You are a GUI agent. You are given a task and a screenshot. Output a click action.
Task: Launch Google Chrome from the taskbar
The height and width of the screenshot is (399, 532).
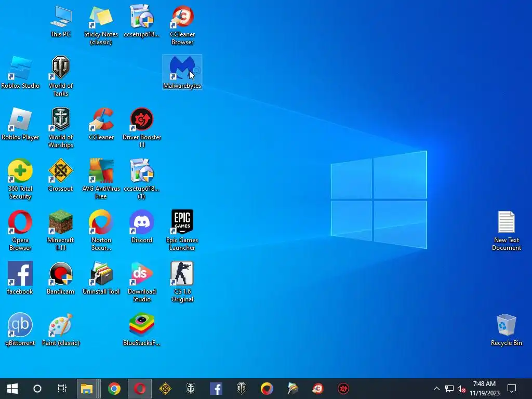(114, 389)
